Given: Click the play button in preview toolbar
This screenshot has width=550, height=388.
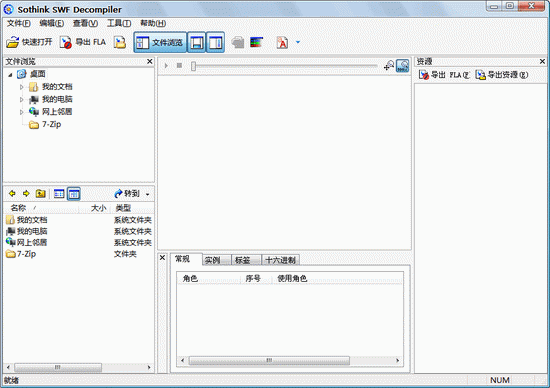Looking at the screenshot, I should (x=166, y=66).
